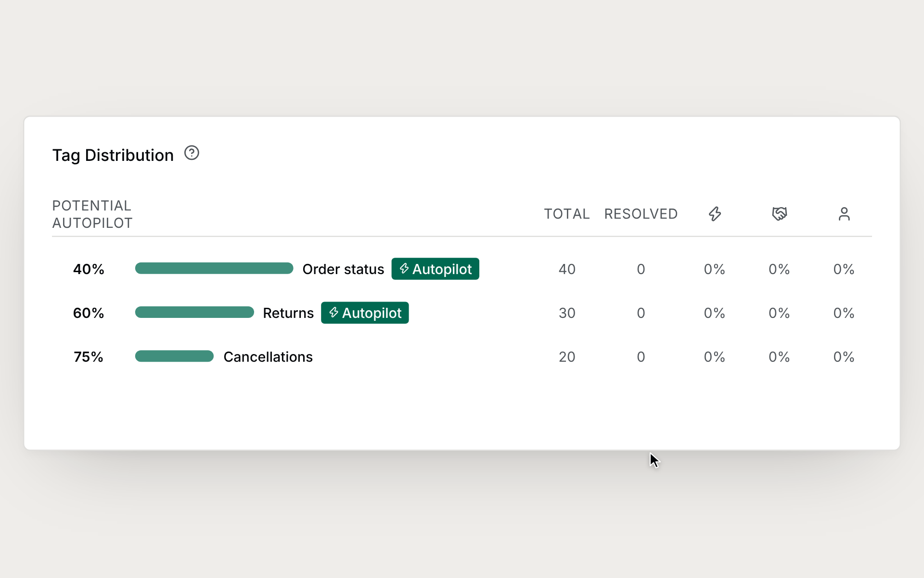Click resolved count 0 in Cancellations row
Screen dimensions: 924x578
[641, 357]
